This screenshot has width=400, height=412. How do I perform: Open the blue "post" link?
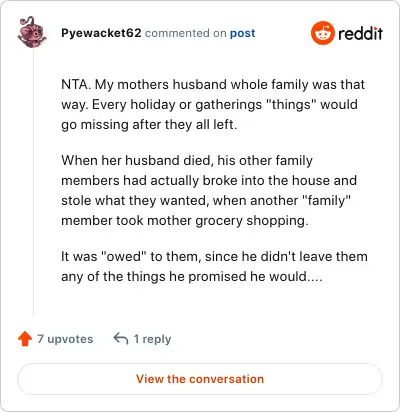click(243, 33)
